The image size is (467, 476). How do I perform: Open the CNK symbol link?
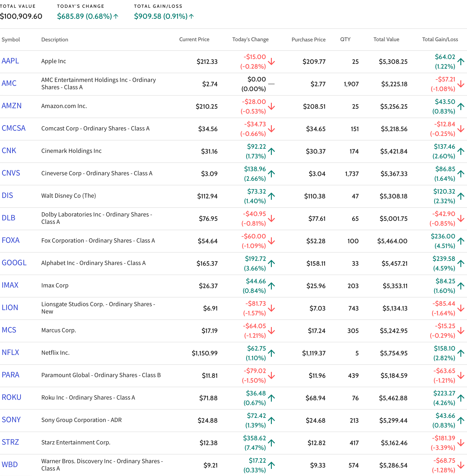coord(9,151)
